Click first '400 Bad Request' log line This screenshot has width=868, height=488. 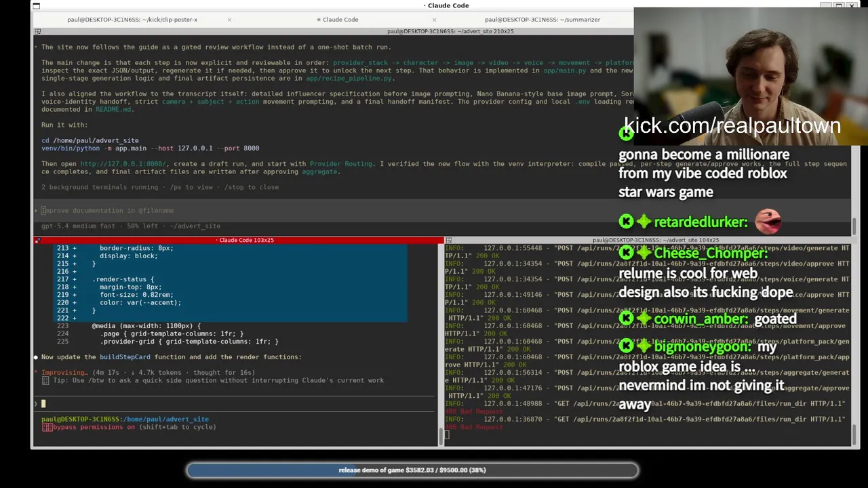pyautogui.click(x=474, y=411)
